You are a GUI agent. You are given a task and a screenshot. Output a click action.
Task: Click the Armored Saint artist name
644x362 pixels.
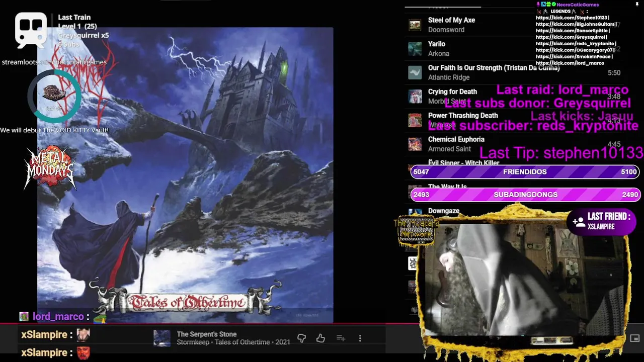coord(449,149)
